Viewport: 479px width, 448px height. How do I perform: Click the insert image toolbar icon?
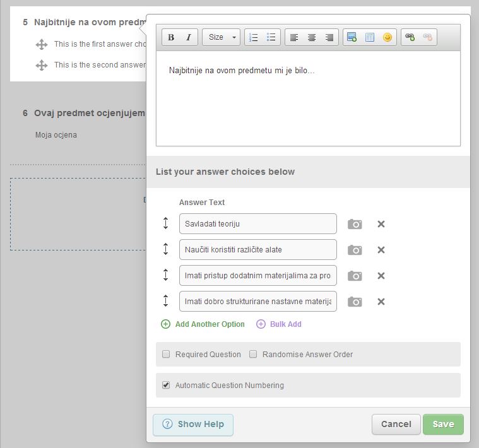pos(352,37)
